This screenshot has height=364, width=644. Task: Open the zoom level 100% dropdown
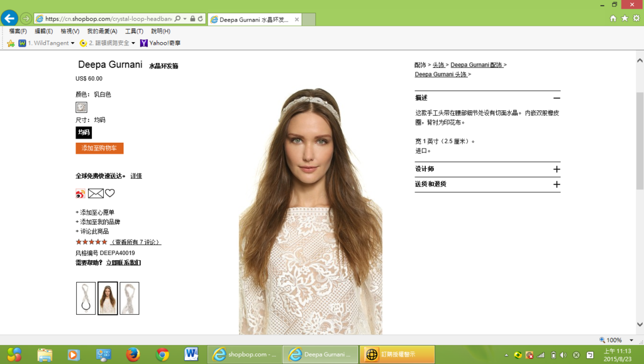tap(631, 340)
